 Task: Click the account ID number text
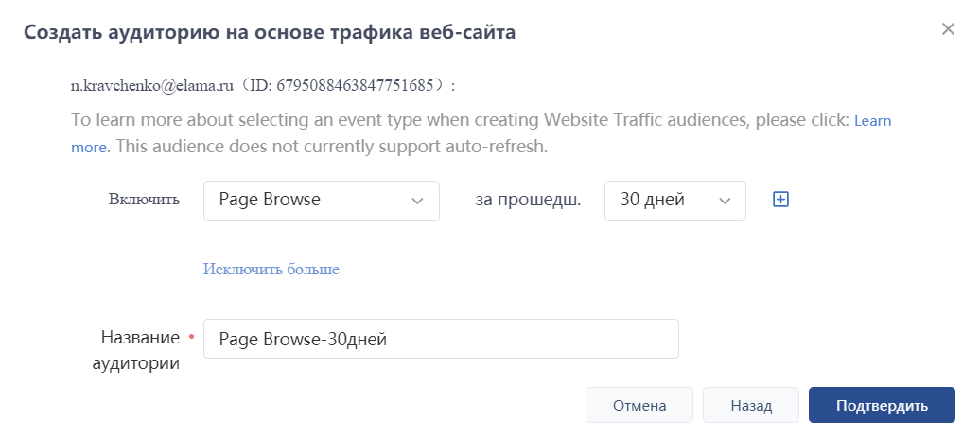[x=359, y=85]
